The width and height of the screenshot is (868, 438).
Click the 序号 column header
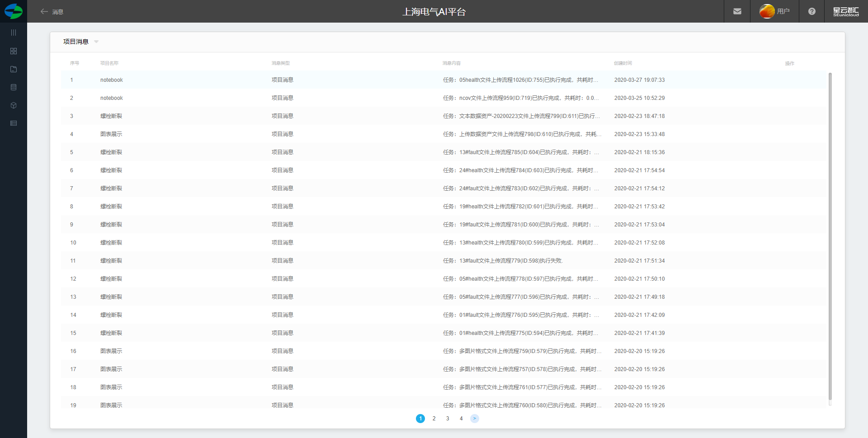[75, 63]
